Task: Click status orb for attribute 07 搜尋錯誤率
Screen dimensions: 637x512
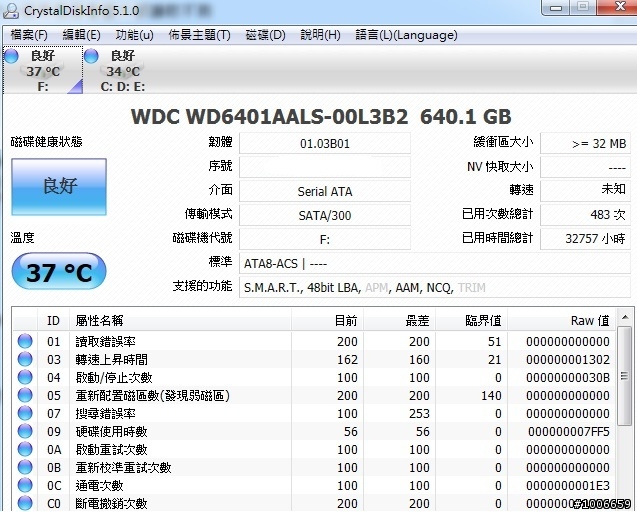Action: 25,413
